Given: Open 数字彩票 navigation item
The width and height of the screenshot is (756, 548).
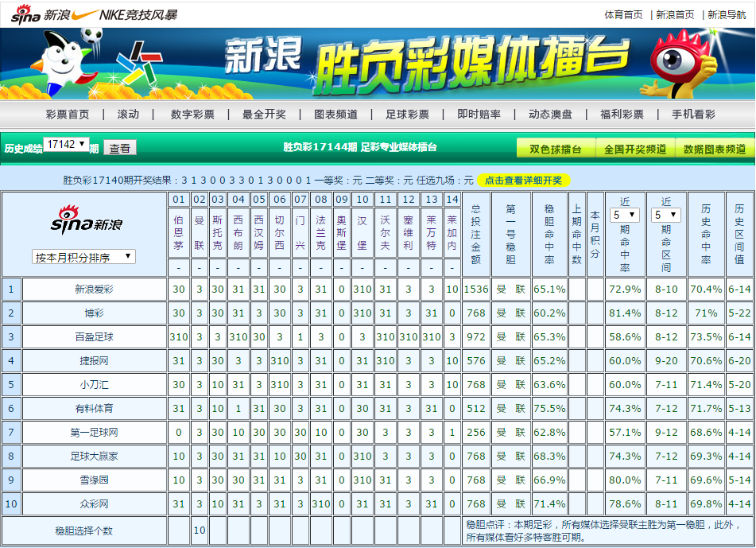Looking at the screenshot, I should 192,115.
